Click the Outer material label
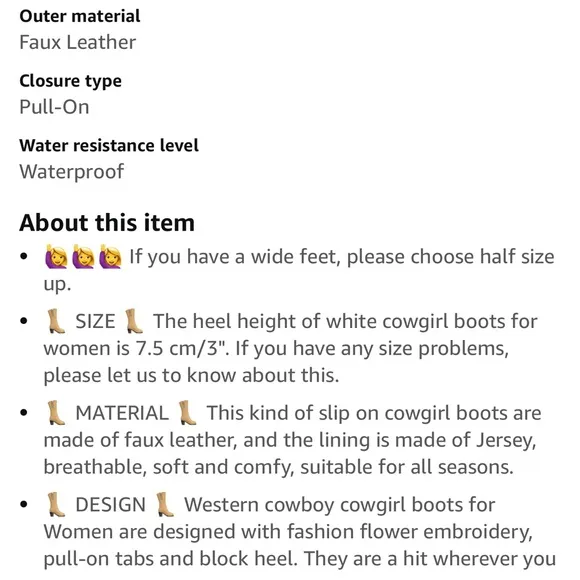This screenshot has width=580, height=580. point(80,16)
